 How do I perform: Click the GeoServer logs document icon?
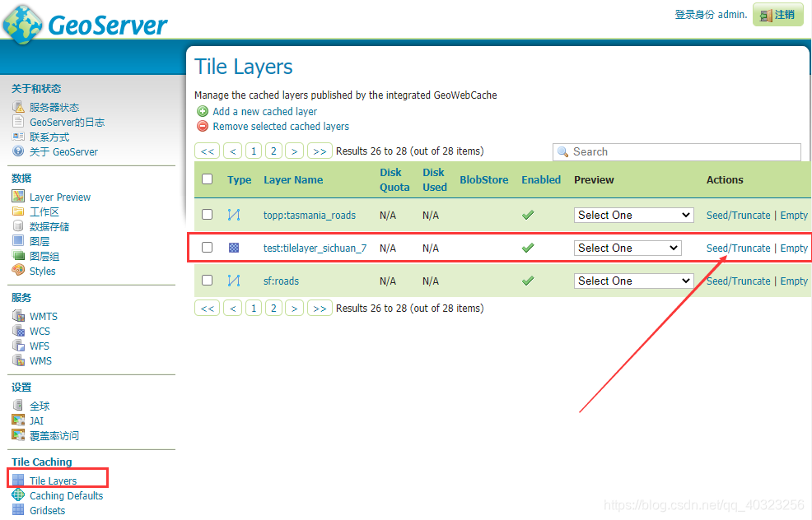point(18,122)
